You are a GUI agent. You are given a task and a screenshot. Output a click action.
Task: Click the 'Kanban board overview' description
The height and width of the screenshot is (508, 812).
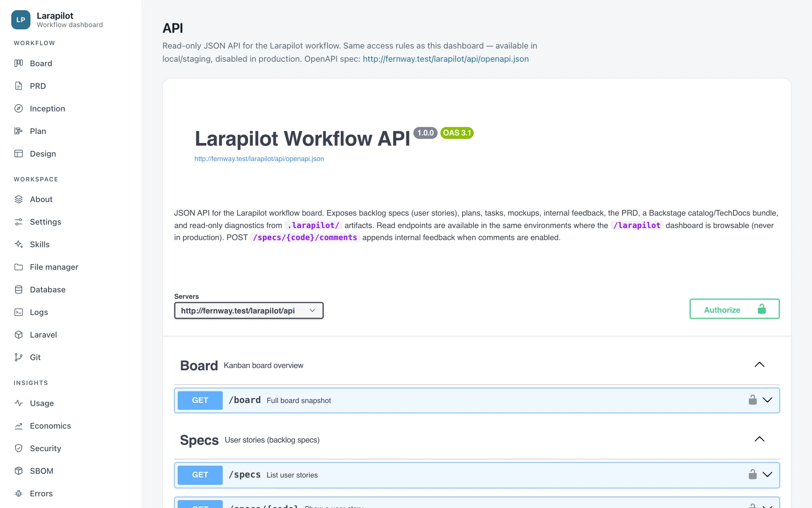coord(263,365)
